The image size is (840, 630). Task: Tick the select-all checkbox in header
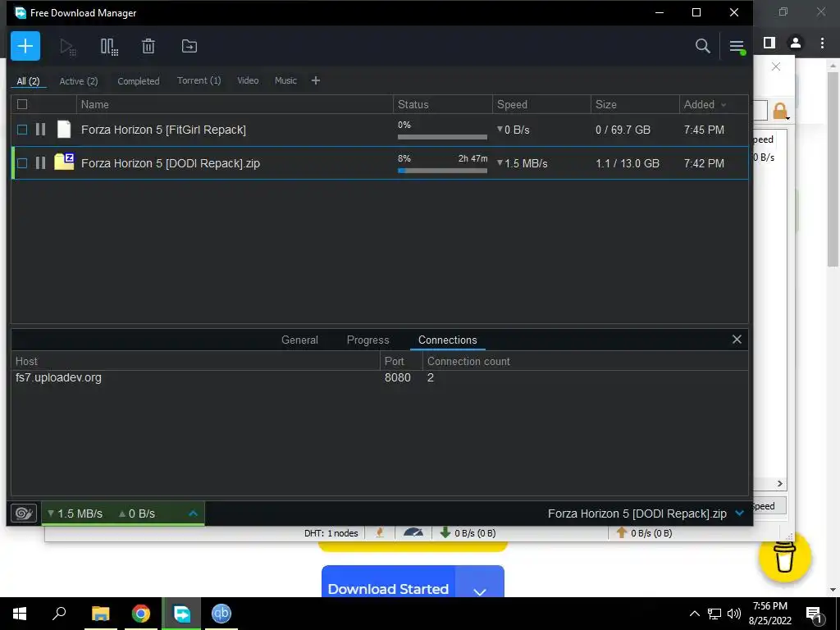pos(22,104)
